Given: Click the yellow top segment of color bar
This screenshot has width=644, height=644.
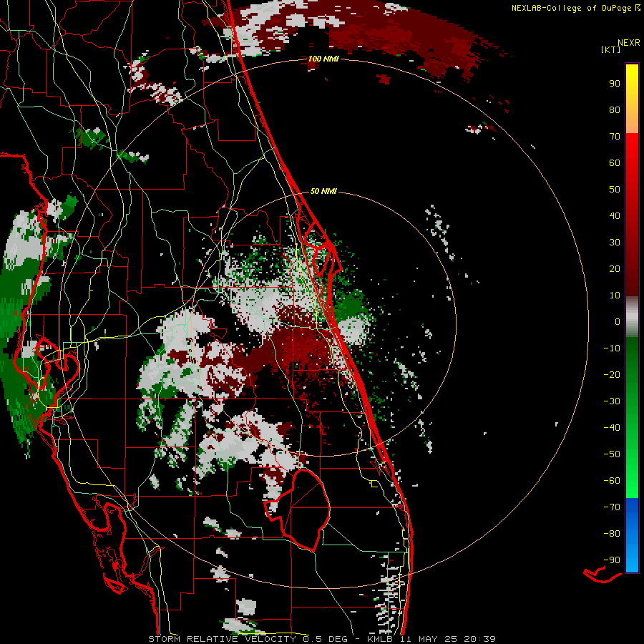Looking at the screenshot, I should point(632,99).
